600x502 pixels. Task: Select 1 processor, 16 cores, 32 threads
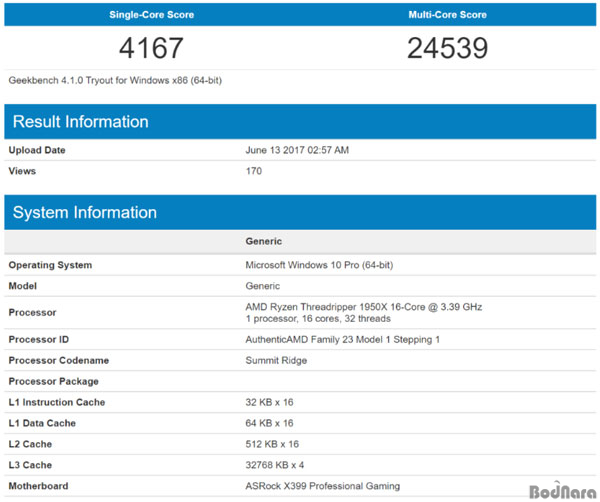[x=318, y=319]
